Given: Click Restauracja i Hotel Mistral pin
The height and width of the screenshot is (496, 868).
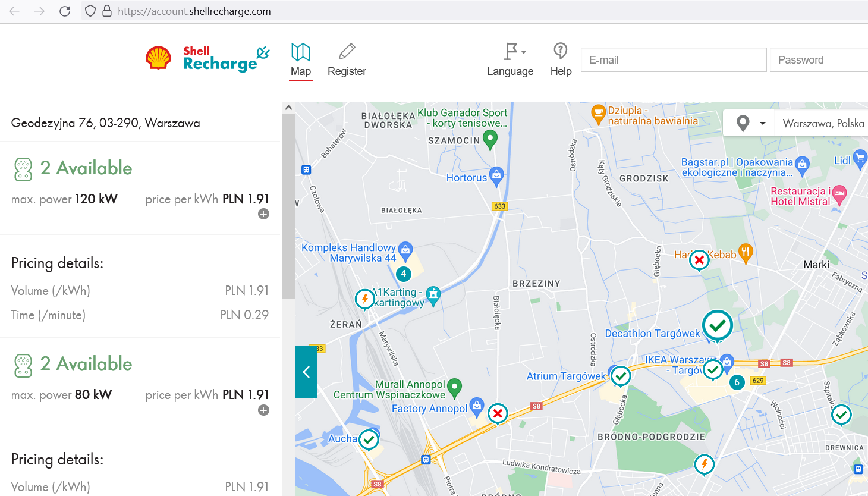Looking at the screenshot, I should 839,194.
